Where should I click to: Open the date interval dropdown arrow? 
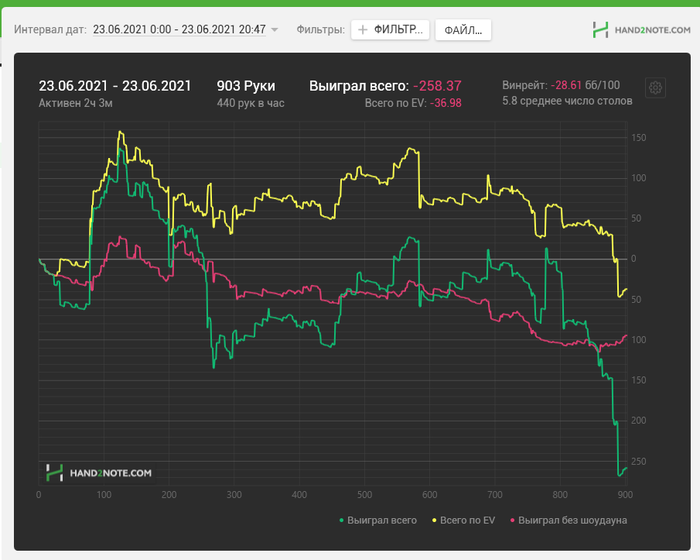275,30
